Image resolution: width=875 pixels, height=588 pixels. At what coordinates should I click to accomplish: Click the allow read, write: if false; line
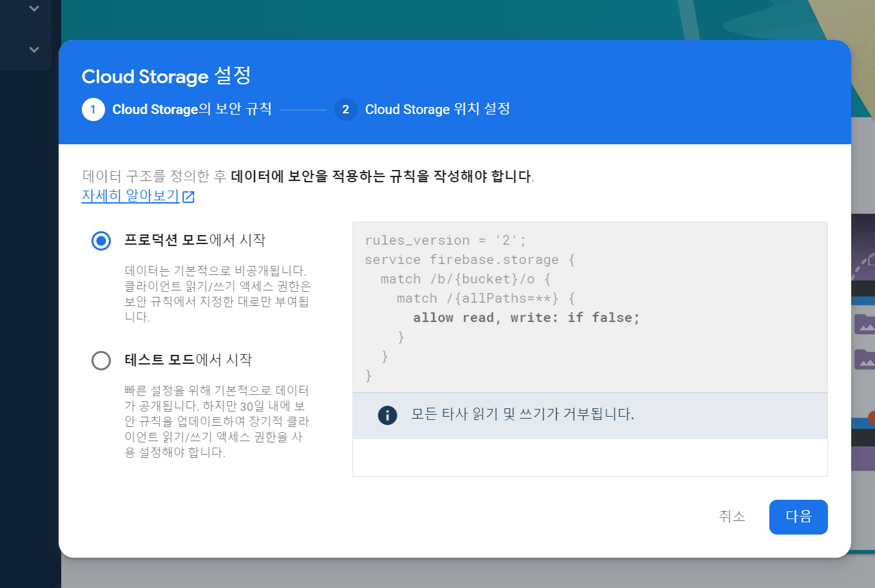[526, 318]
